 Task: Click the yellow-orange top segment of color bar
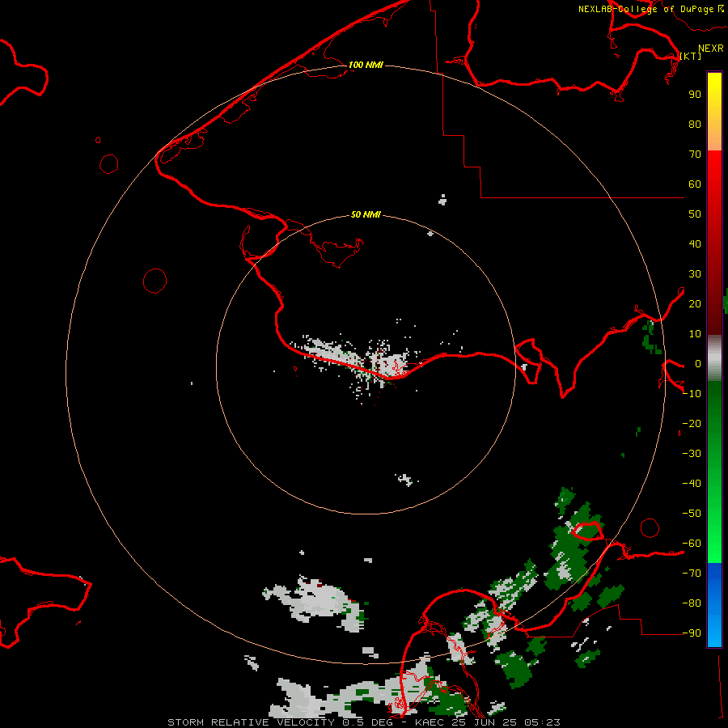[714, 112]
